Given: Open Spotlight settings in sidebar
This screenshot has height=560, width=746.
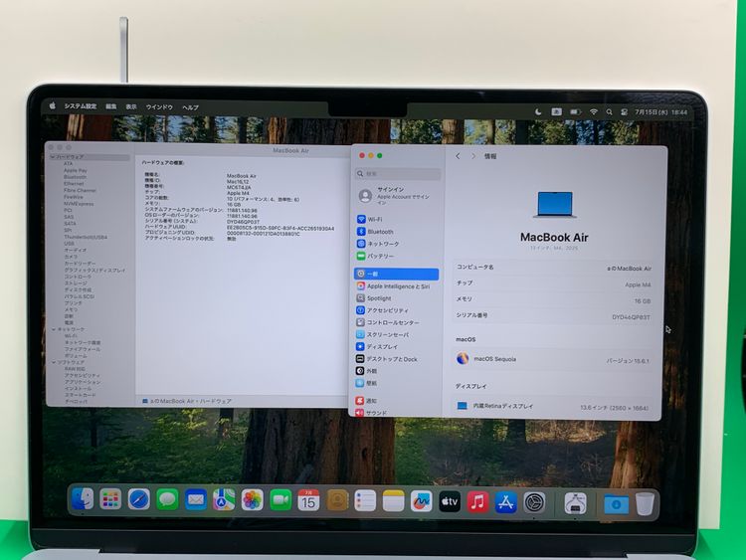Looking at the screenshot, I should [x=373, y=298].
